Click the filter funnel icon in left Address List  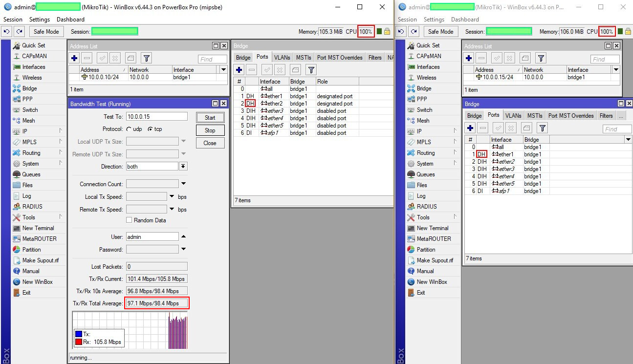(146, 58)
